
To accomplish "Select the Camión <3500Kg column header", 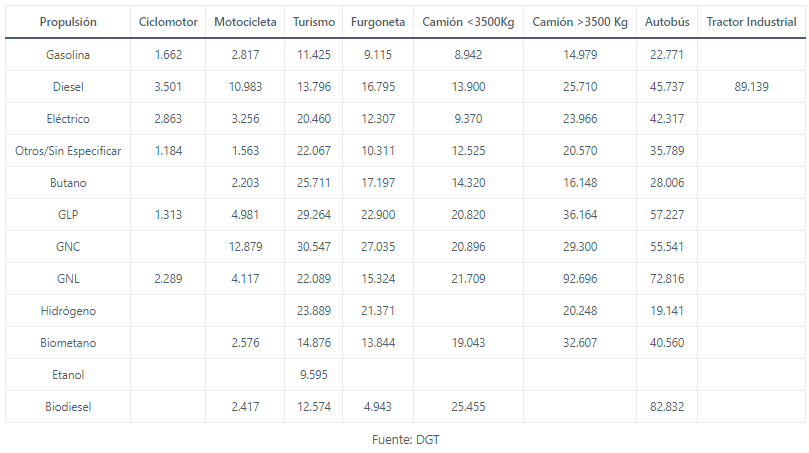I will click(468, 22).
